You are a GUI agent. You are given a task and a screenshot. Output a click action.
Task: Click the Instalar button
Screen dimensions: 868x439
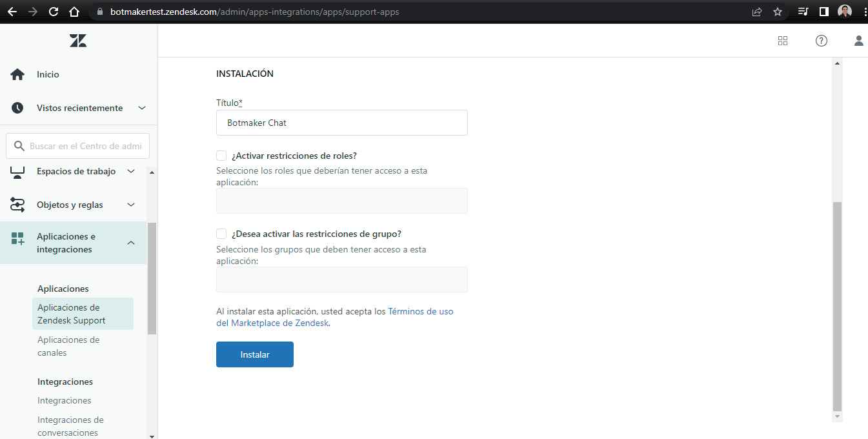pos(255,354)
